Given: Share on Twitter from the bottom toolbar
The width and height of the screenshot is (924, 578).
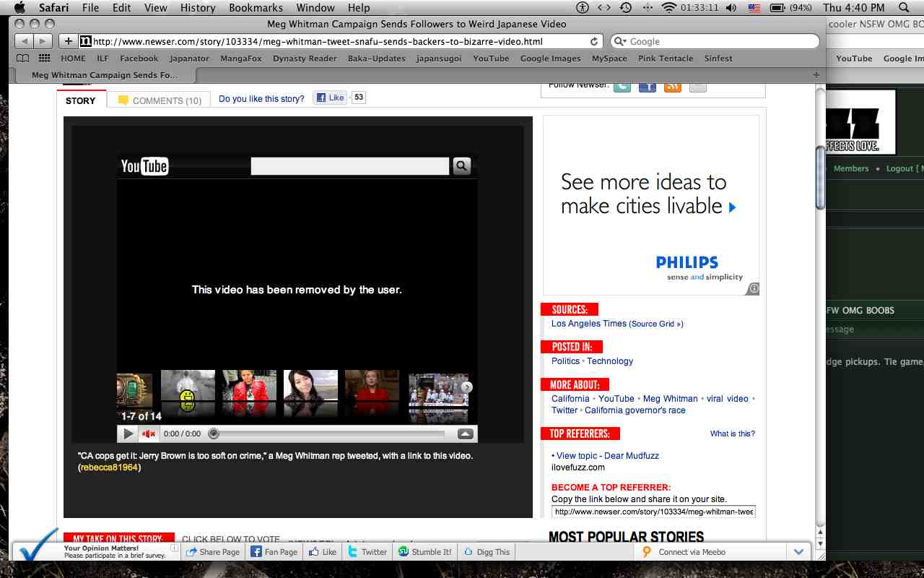Looking at the screenshot, I should tap(367, 552).
